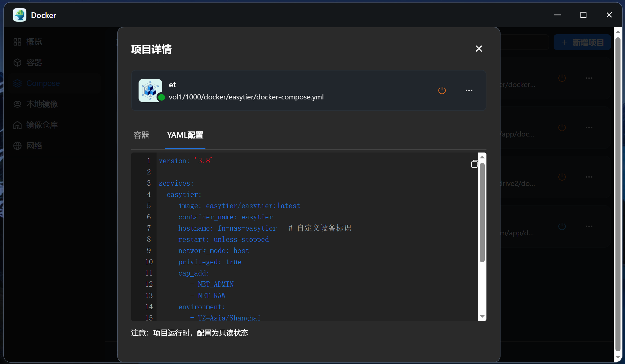The height and width of the screenshot is (364, 625).
Task: Go to 本地镜像 local images page
Action: pos(42,104)
